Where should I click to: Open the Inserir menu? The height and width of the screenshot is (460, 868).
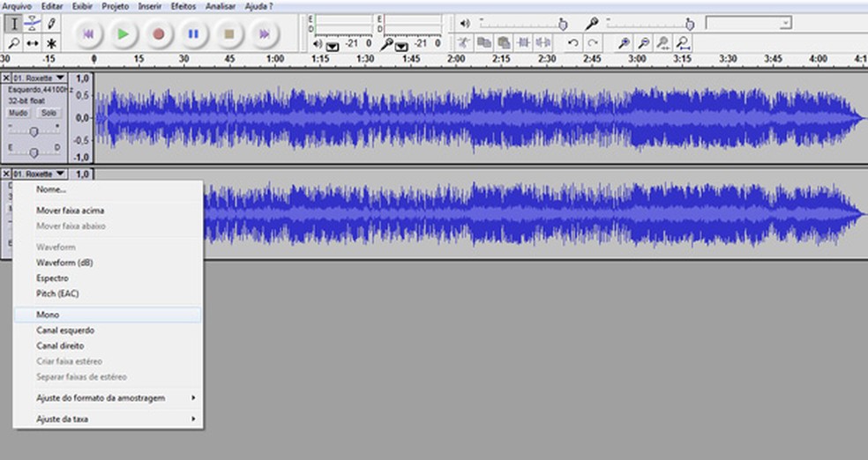tap(150, 7)
